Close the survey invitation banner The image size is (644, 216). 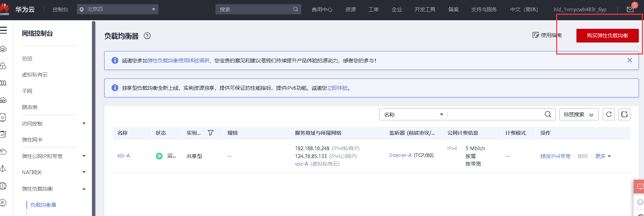630,60
